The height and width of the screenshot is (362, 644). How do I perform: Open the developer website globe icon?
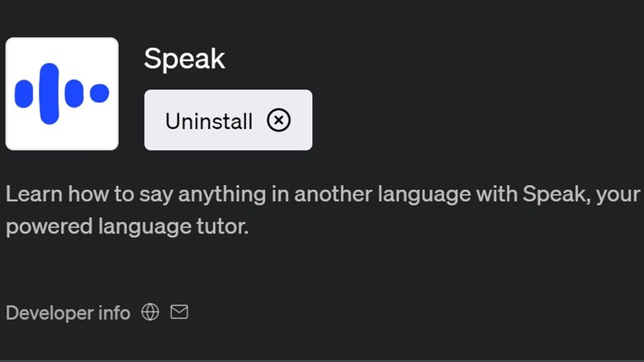coord(150,312)
